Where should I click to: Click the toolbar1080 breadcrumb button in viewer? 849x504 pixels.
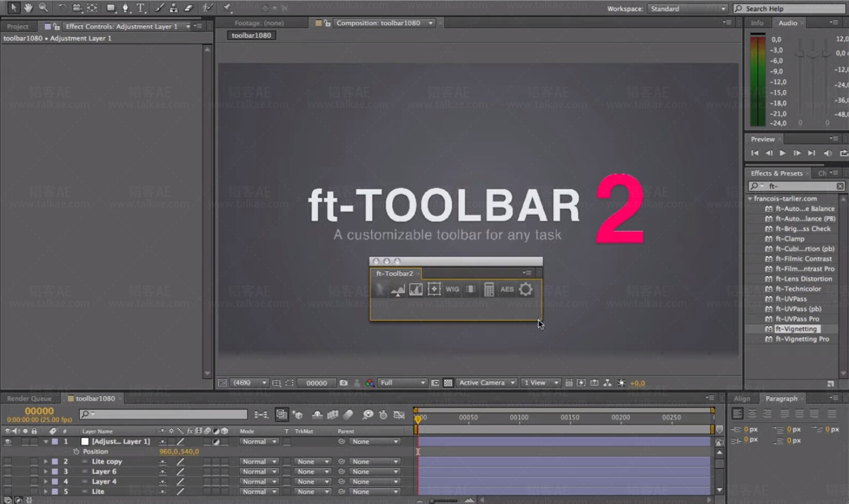(252, 35)
